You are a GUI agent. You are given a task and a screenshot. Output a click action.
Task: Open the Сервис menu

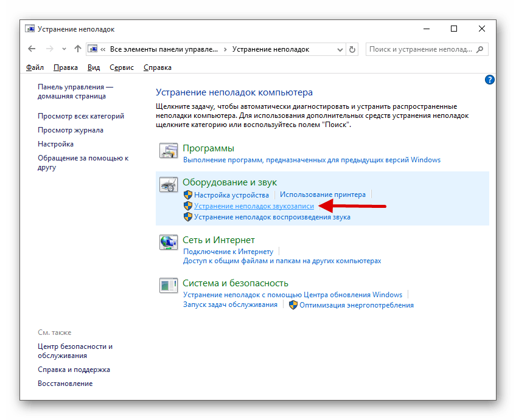pos(122,67)
